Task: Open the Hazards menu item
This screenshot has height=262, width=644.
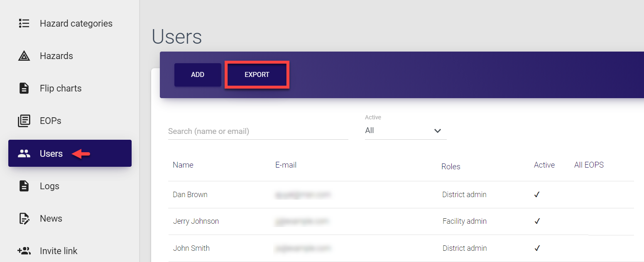Action: (x=56, y=56)
